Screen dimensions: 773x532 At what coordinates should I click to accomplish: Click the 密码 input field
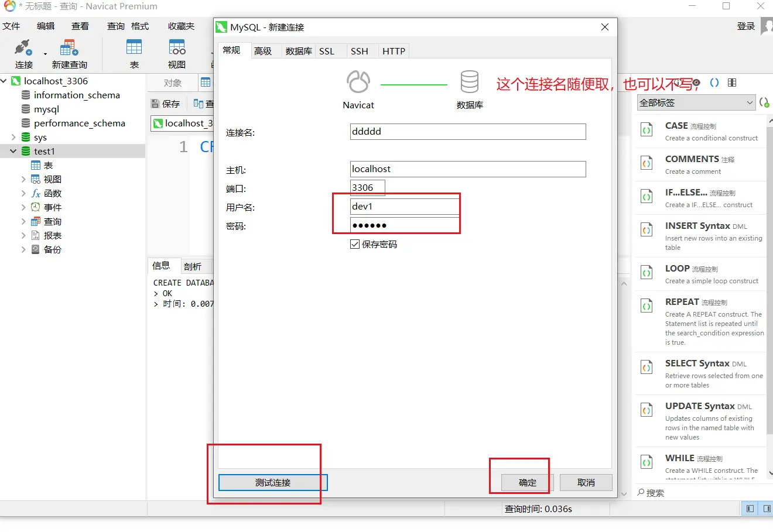tap(405, 225)
